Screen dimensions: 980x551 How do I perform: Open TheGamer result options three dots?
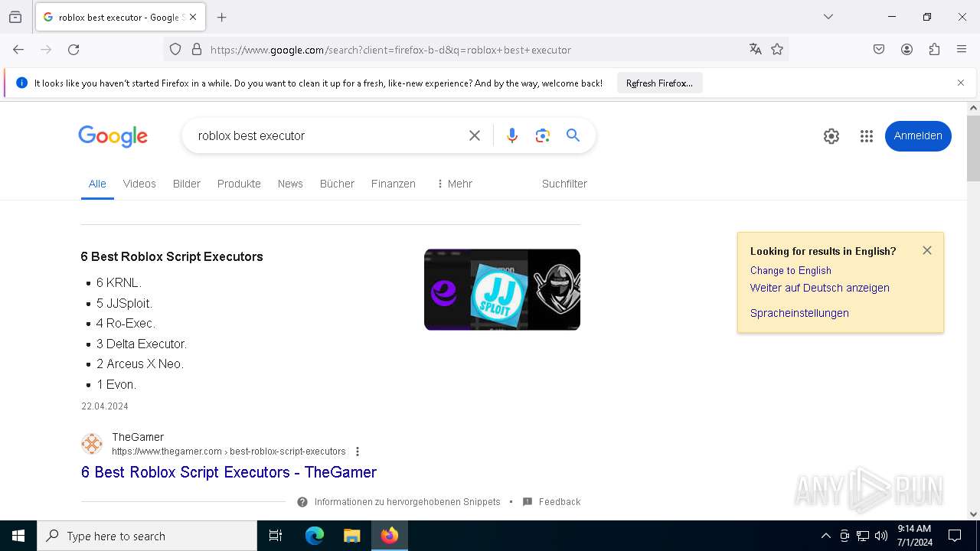358,452
